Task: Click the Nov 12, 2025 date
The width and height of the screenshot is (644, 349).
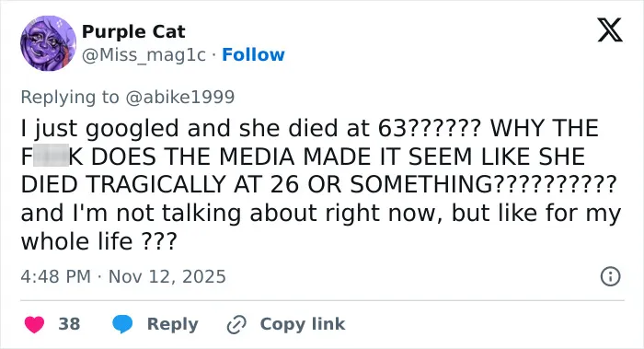Action: [x=167, y=276]
